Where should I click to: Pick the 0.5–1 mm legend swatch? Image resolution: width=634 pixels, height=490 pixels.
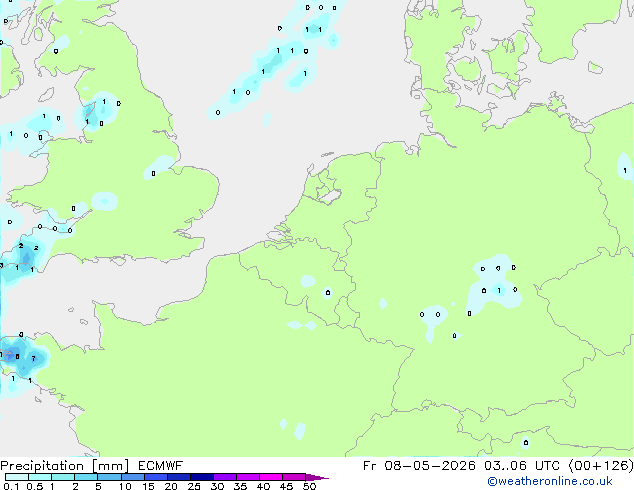tap(40, 477)
